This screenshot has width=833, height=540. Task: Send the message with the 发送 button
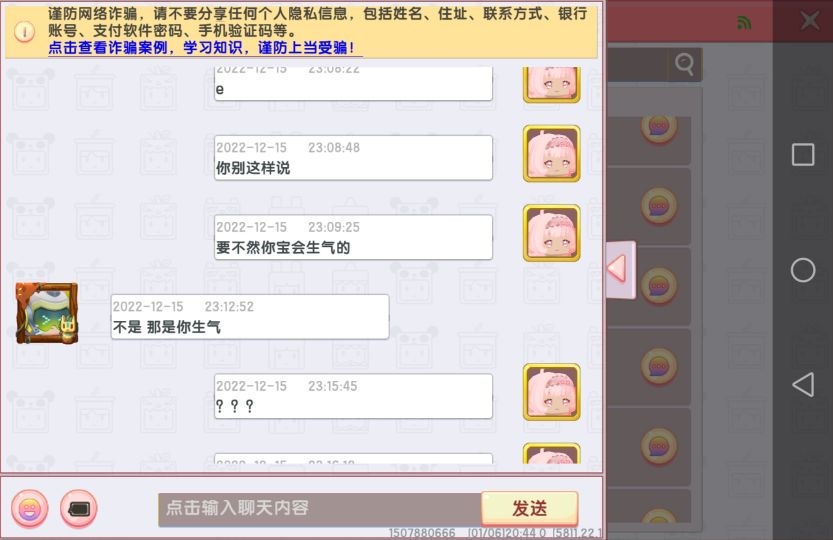[529, 509]
